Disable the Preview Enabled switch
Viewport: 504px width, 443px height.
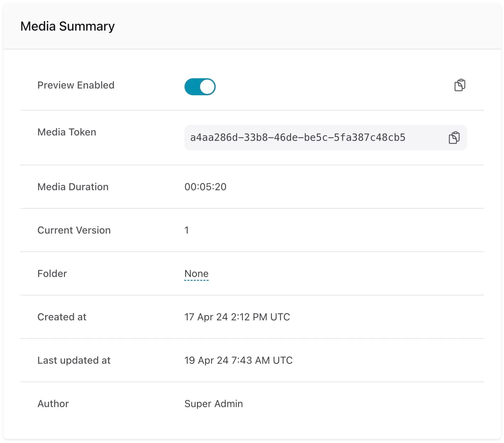200,86
